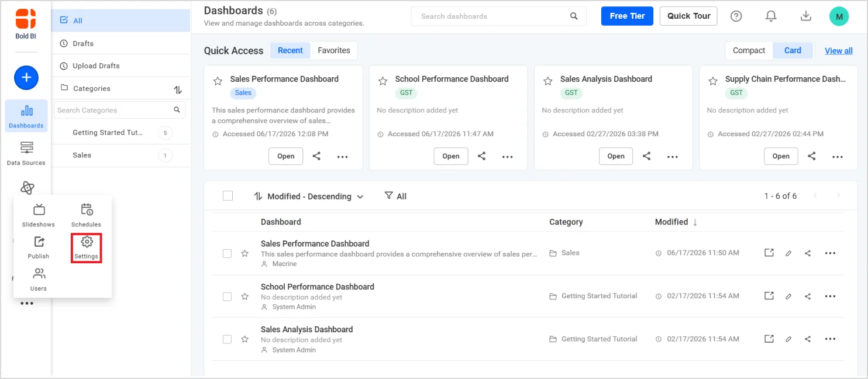
Task: Edit the School Performance Dashboard row
Action: [788, 297]
